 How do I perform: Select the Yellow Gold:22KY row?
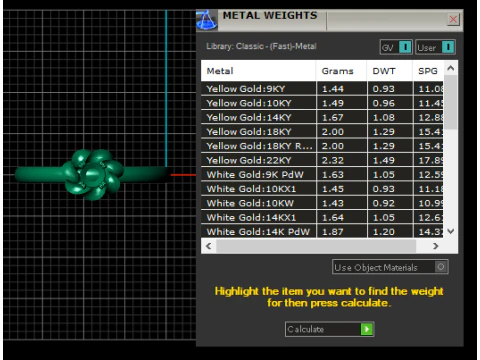coord(322,161)
